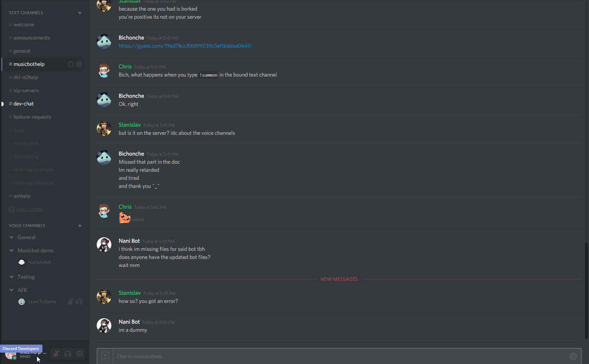Add a new voice channel with plus icon
589x364 pixels.
[x=80, y=226]
